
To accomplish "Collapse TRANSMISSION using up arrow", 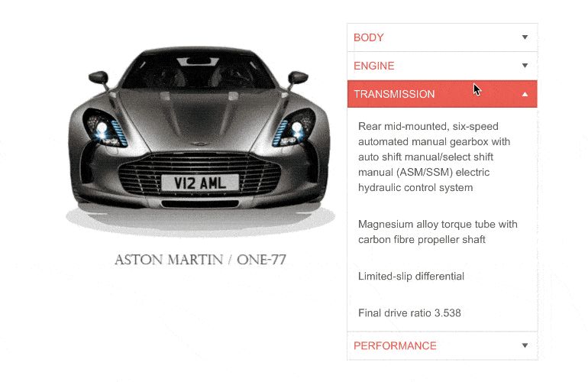I will coord(525,94).
